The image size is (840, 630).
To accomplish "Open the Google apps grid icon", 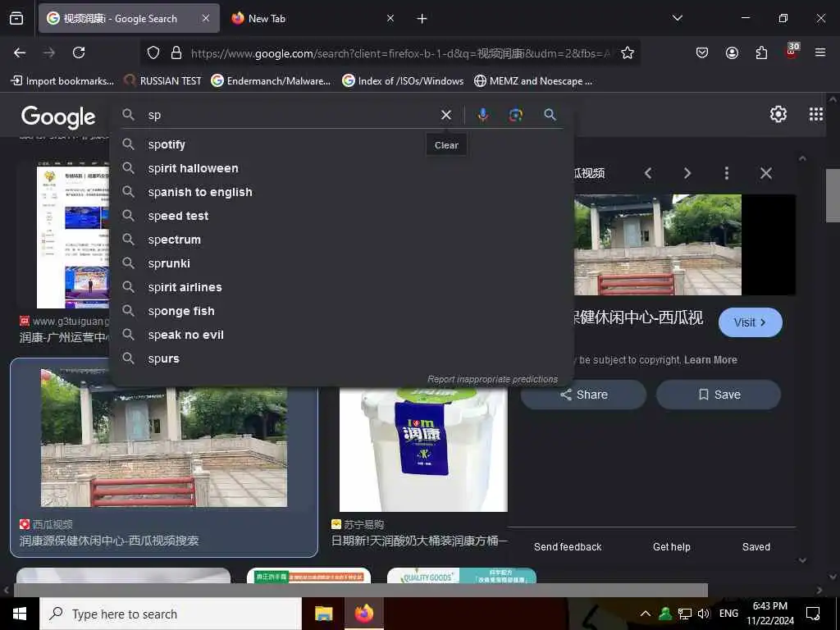I will pos(816,114).
